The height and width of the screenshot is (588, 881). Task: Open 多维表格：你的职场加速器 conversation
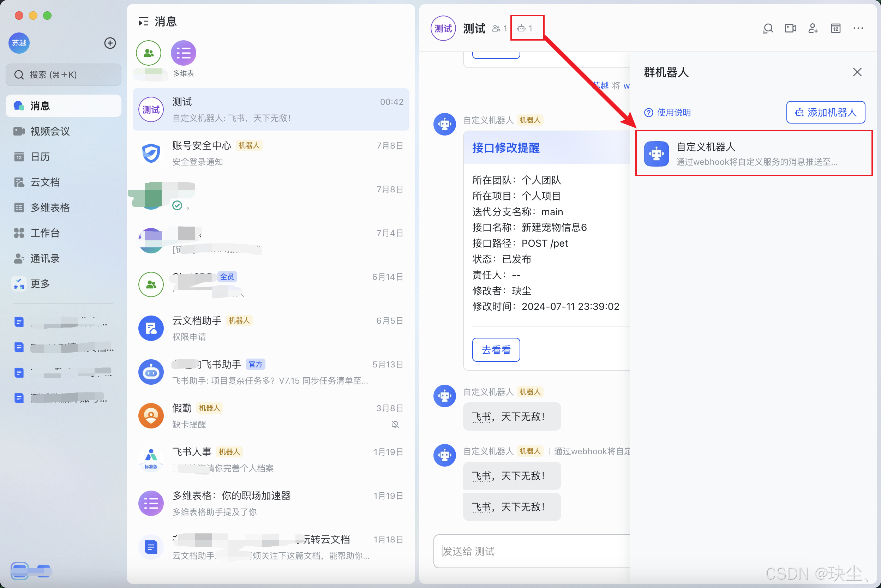coord(271,504)
